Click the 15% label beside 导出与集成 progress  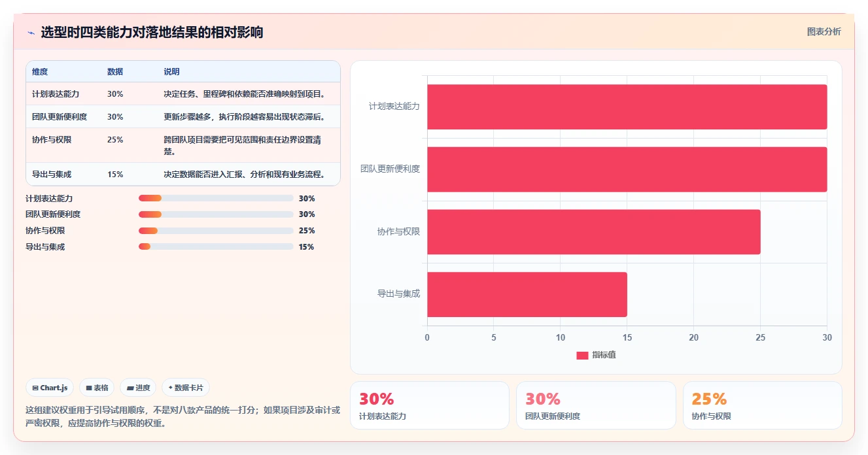point(306,246)
